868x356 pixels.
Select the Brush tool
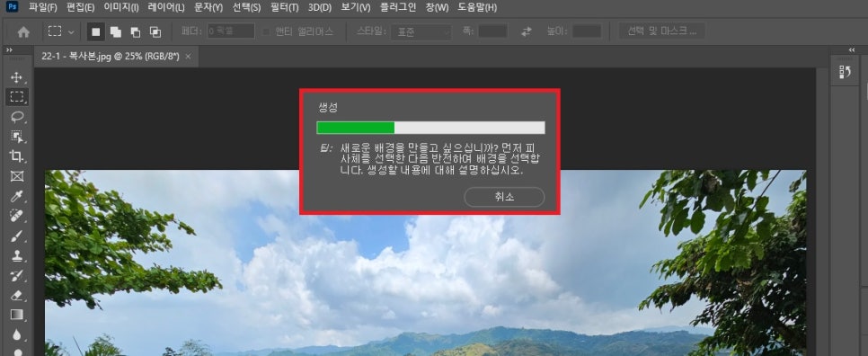pos(16,236)
